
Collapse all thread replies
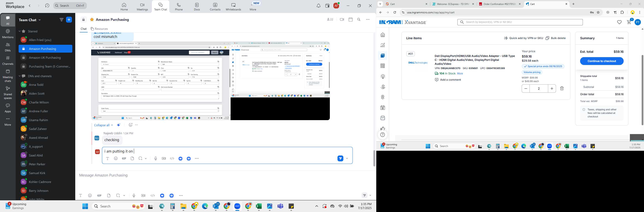103,125
